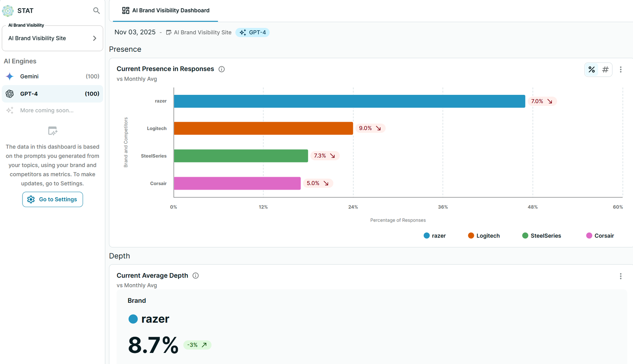Viewport: 633px width, 364px height.
Task: Click the site icon beside AI Brand Visibility Site
Action: (169, 32)
